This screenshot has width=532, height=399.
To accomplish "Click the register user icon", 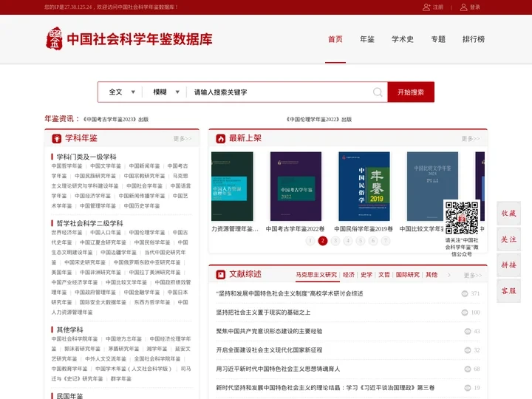I will [x=426, y=7].
